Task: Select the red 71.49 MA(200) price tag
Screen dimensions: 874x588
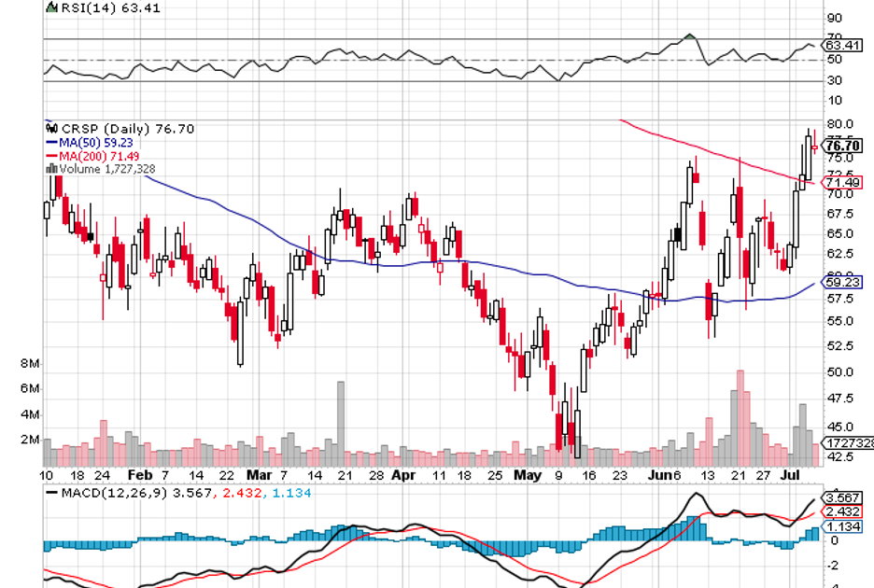Action: [x=842, y=183]
